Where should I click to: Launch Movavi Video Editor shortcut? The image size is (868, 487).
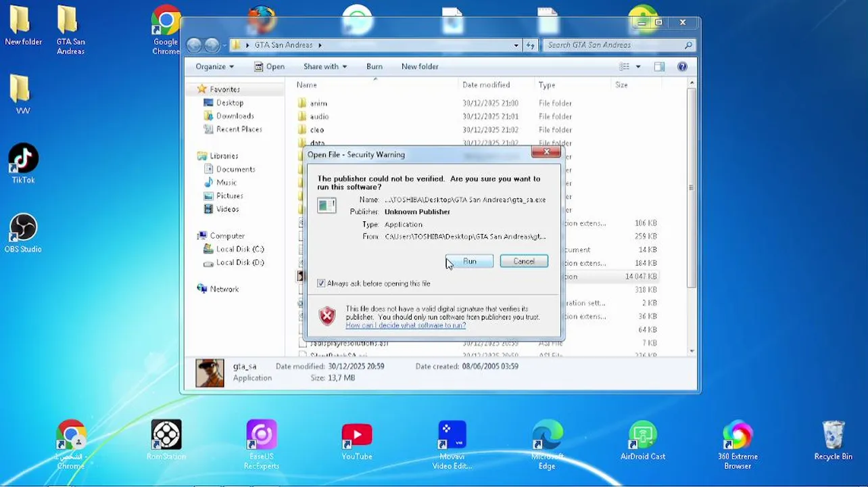click(452, 444)
